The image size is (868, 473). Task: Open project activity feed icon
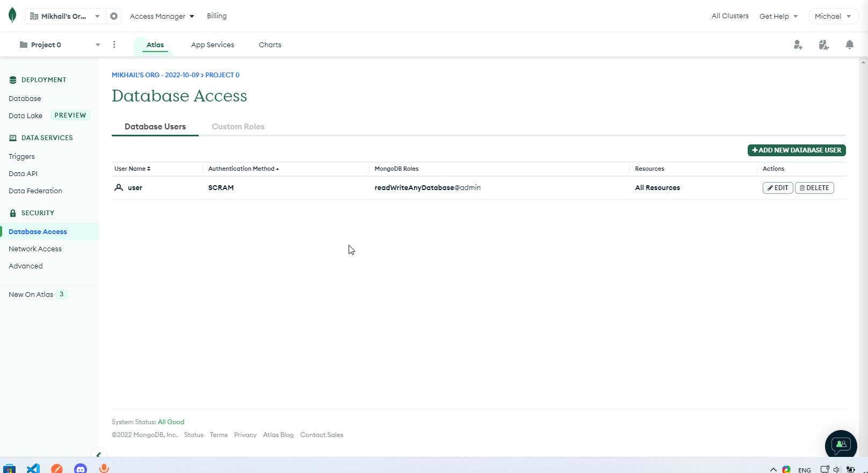824,45
